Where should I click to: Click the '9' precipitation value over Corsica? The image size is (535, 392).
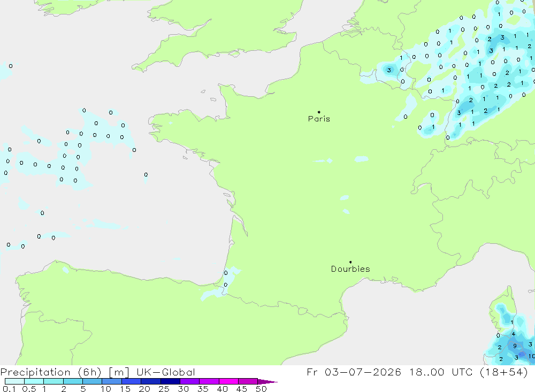coord(515,346)
